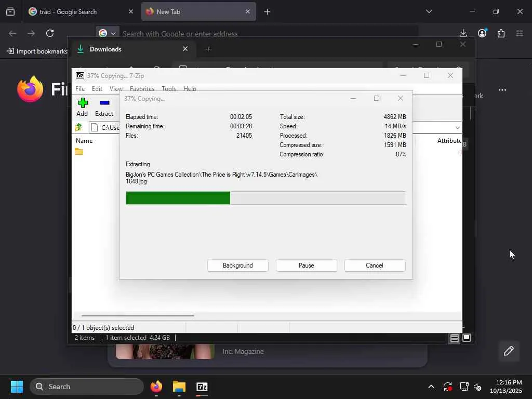Close the first Firefox tab trad search
The image size is (532, 399).
pos(130,11)
